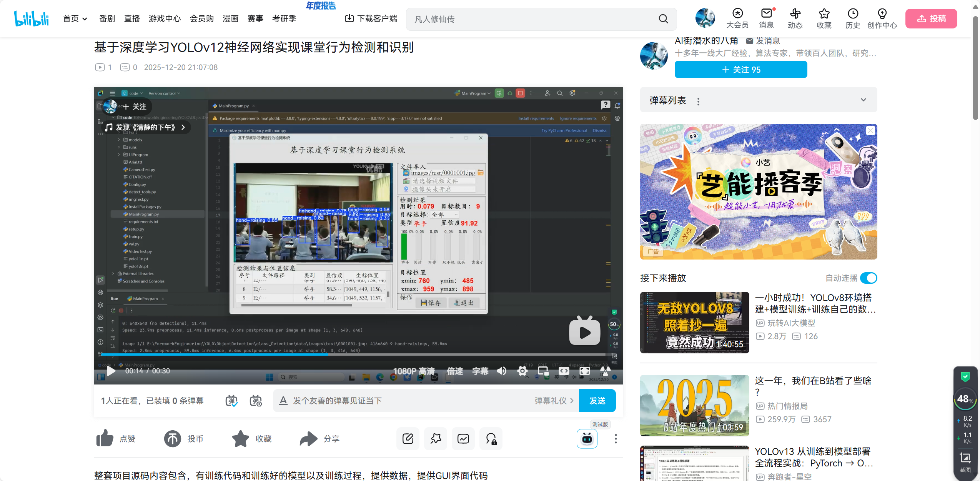This screenshot has height=481, width=980.
Task: Open the 游戏中心 navigation item
Action: click(x=165, y=18)
